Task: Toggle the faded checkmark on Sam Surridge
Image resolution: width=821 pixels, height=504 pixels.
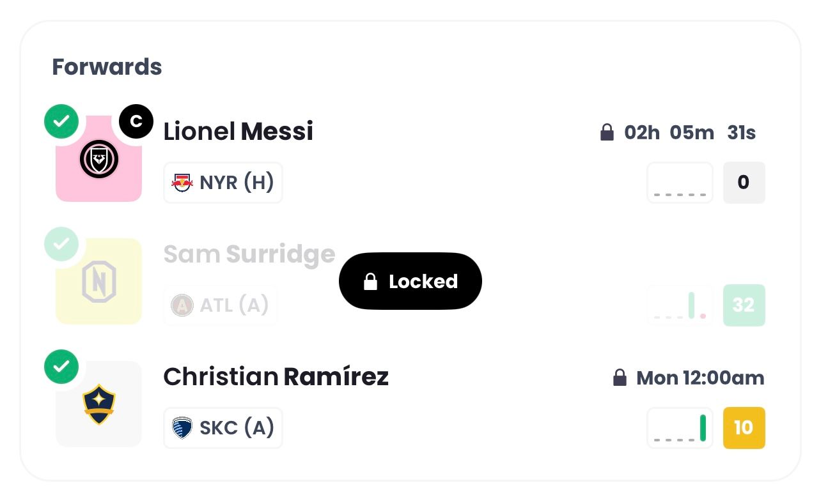Action: 61,244
